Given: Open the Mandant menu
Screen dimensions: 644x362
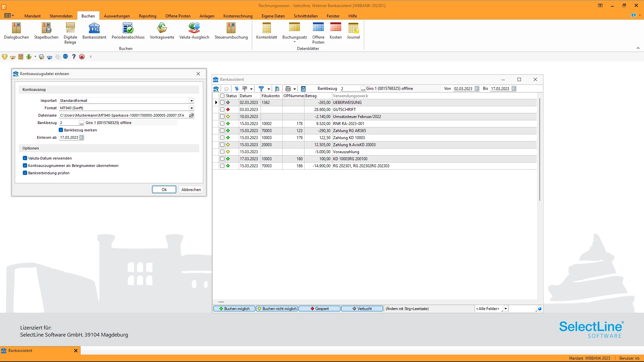Looking at the screenshot, I should (x=33, y=16).
